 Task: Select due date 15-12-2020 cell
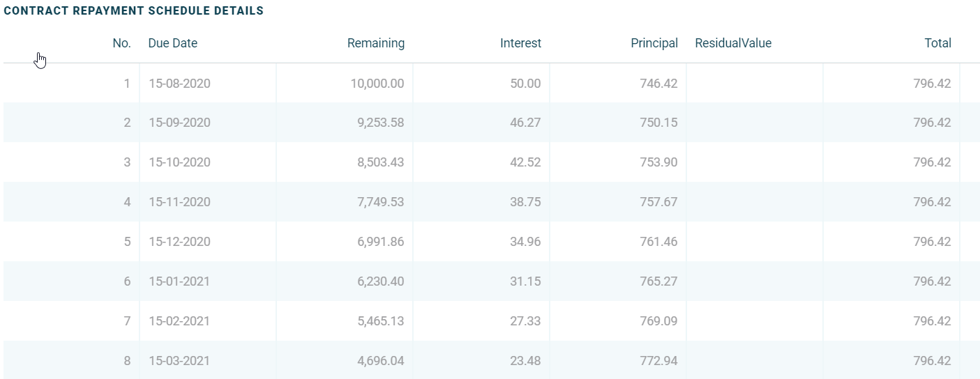179,242
